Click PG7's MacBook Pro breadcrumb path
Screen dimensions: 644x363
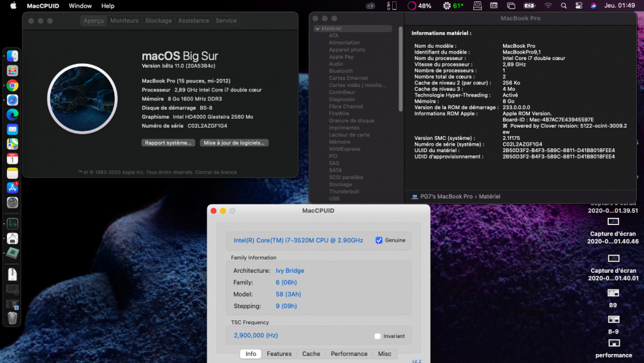coord(446,197)
